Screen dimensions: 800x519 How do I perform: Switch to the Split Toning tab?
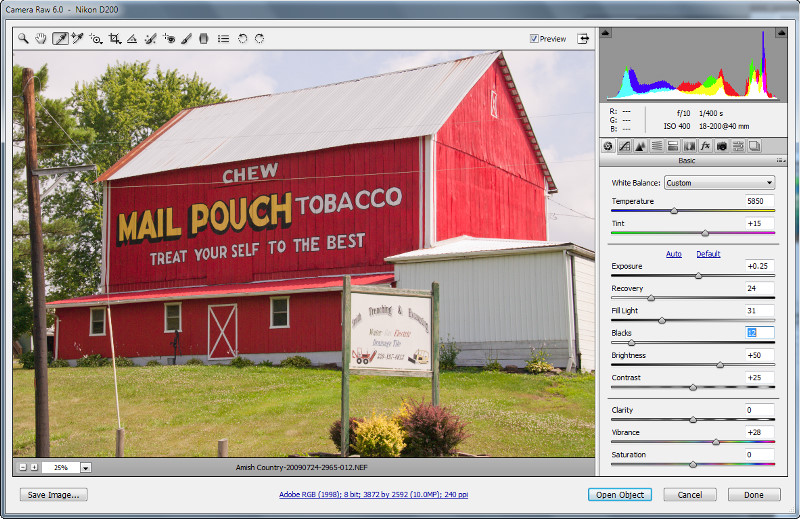pyautogui.click(x=673, y=146)
